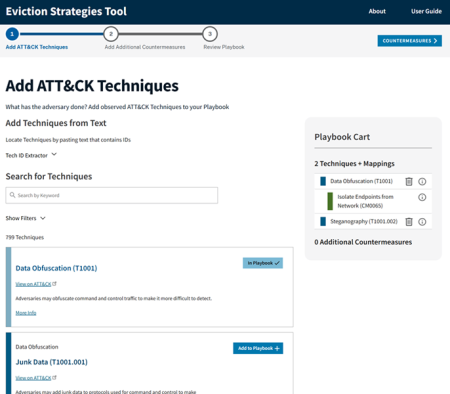
Task: Proceed with the COUNTERMEASURES button
Action: click(410, 41)
